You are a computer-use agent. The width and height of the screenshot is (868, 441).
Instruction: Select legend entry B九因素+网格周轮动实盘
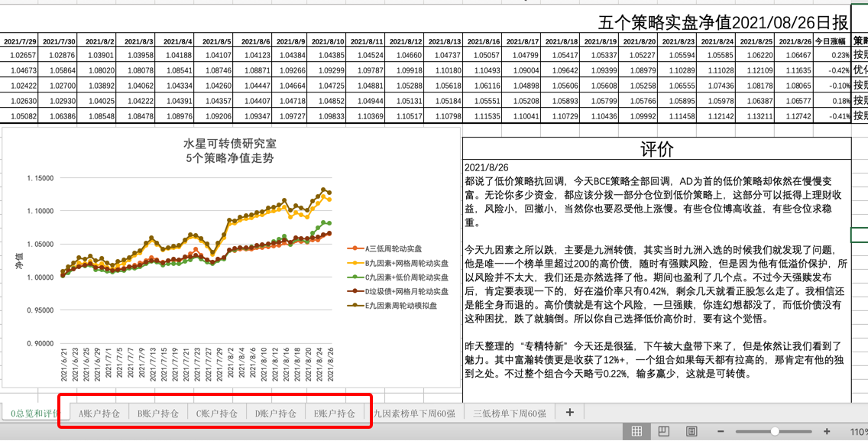click(398, 263)
